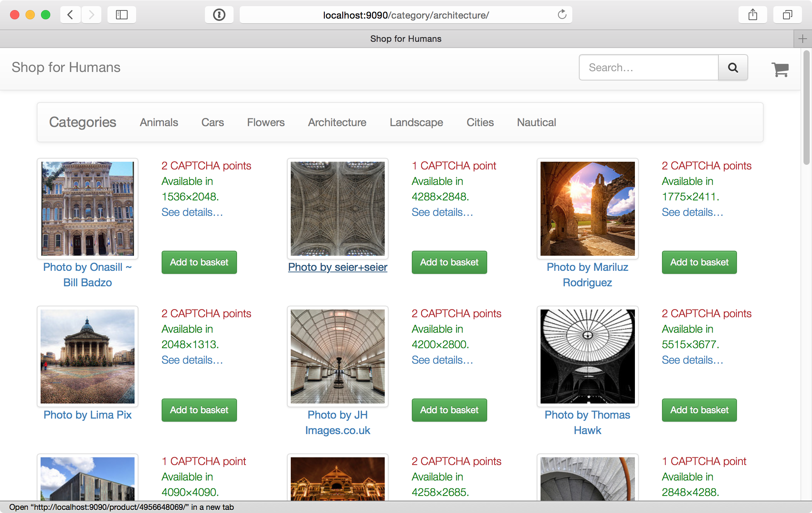Focus the Search input field
Screen dimensions: 812x513
[649, 67]
